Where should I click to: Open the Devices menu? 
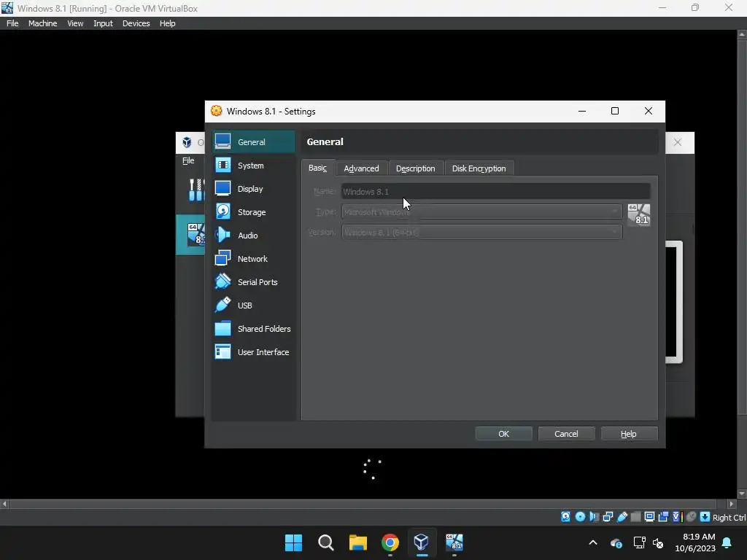point(136,23)
